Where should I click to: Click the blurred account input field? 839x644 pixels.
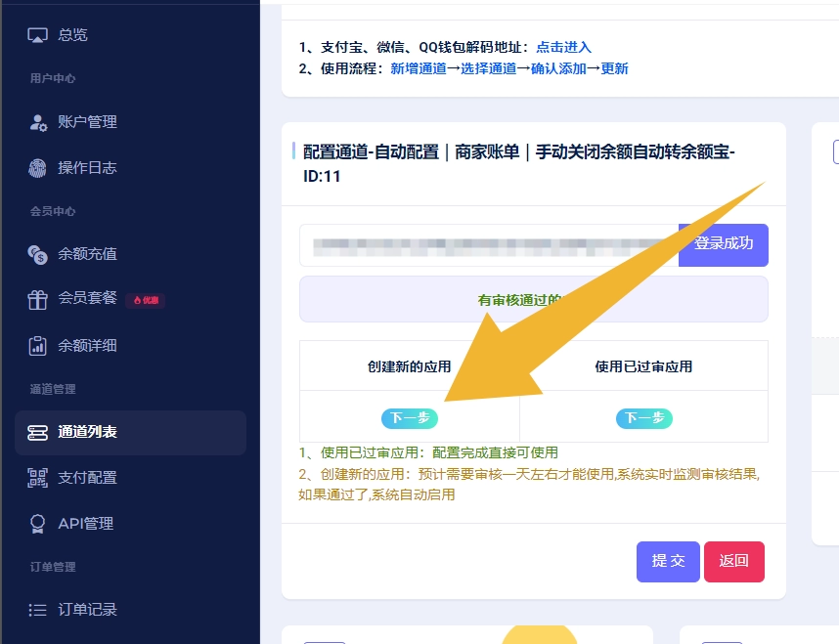click(x=488, y=245)
